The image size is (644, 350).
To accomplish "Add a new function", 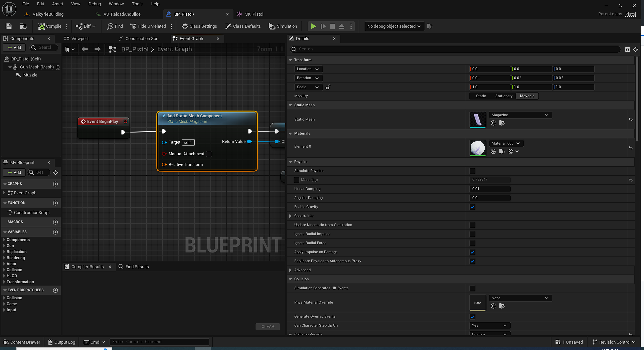I will click(55, 203).
